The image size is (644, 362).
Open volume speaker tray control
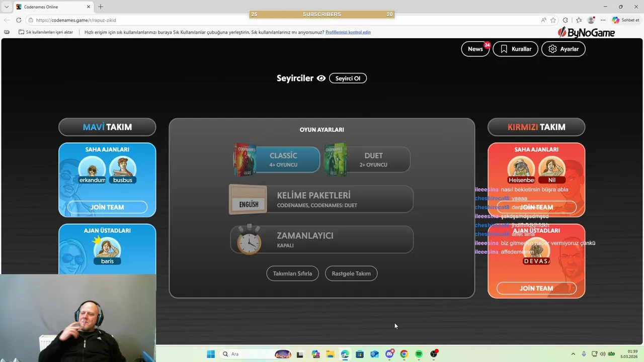pos(603,354)
